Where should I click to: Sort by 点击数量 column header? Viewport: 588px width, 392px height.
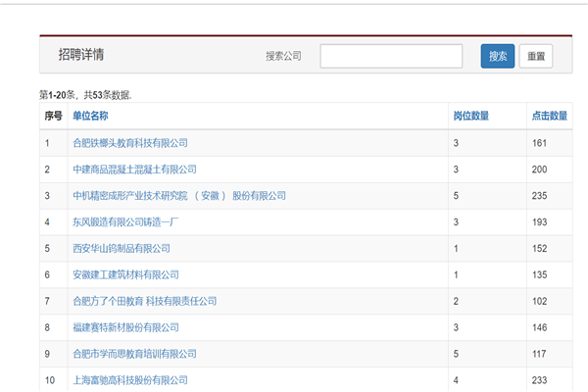[548, 116]
